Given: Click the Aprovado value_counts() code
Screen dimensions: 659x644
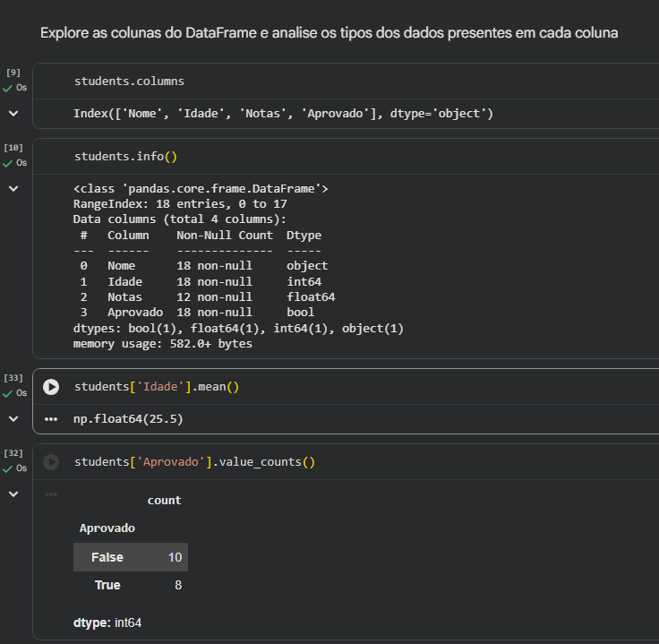Looking at the screenshot, I should point(194,462).
